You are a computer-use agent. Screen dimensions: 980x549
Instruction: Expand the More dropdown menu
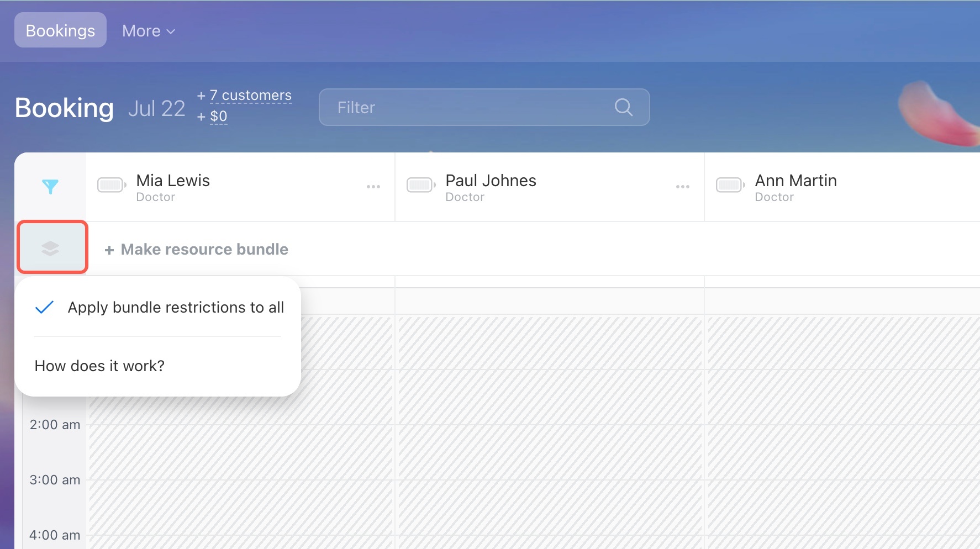click(148, 31)
